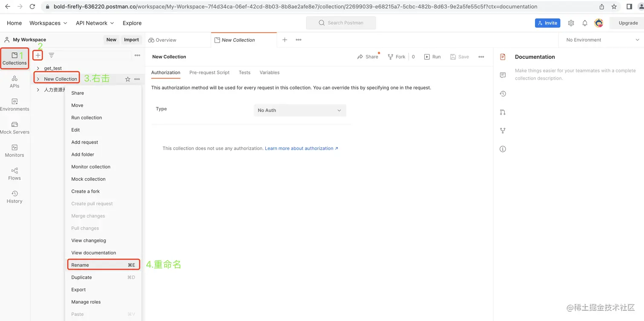Focus the Search Postman field
The image size is (644, 321).
pyautogui.click(x=341, y=23)
